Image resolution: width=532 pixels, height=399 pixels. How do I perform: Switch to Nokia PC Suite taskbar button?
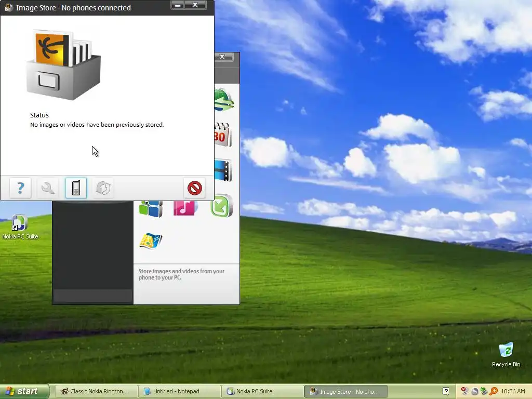263,391
